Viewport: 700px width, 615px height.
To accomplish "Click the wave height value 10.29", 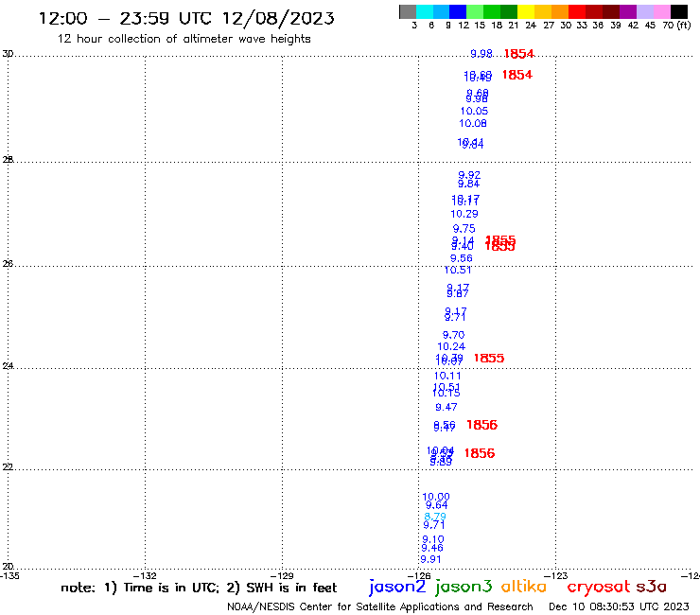I will [464, 214].
